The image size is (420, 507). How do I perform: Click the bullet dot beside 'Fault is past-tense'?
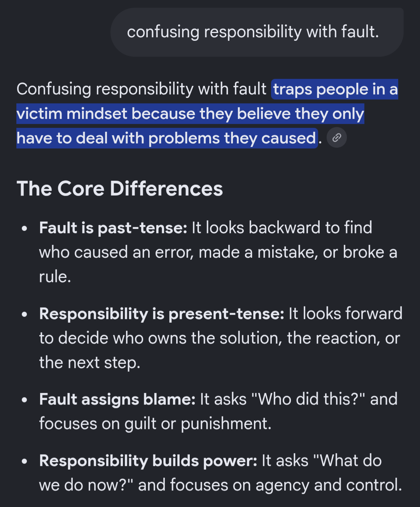24,229
